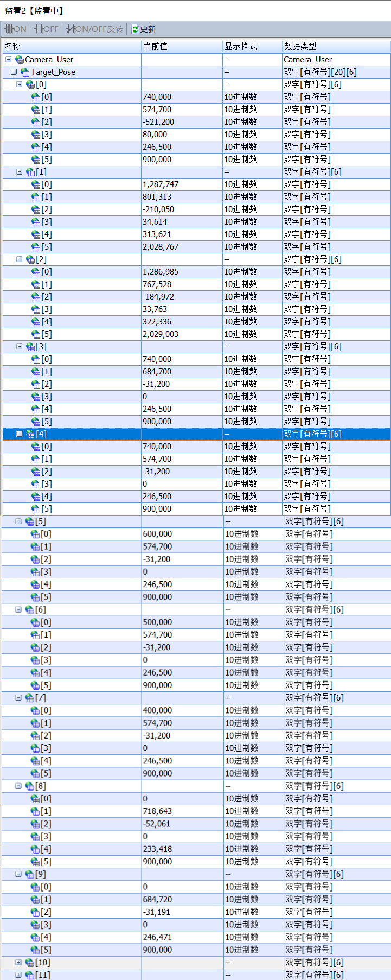Click the 10进制数 cell in the 600,000 row
The width and height of the screenshot is (391, 980).
tap(253, 533)
